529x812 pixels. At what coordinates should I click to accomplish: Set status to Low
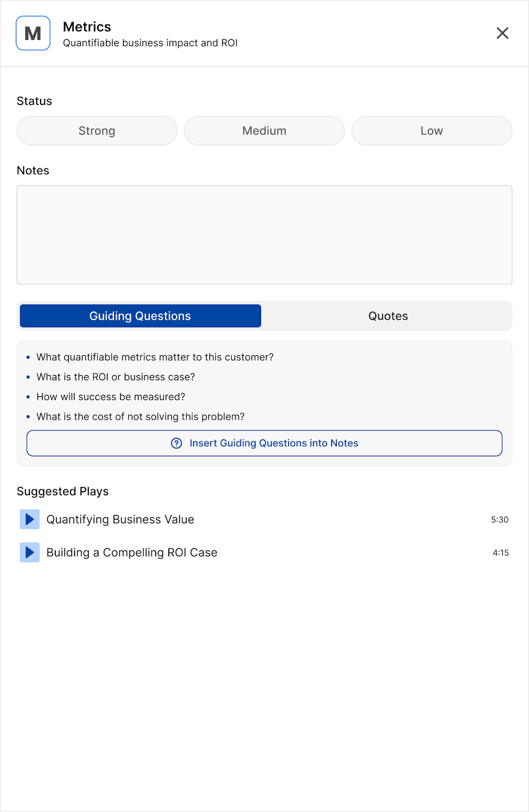pyautogui.click(x=432, y=131)
